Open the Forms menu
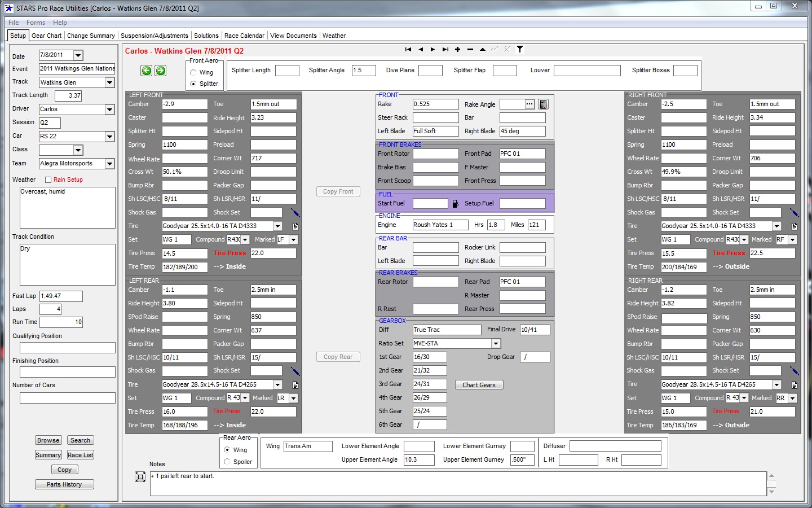812x508 pixels. click(x=36, y=23)
